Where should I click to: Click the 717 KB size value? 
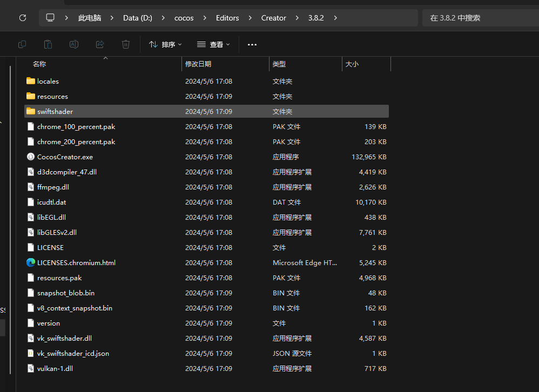click(x=375, y=368)
